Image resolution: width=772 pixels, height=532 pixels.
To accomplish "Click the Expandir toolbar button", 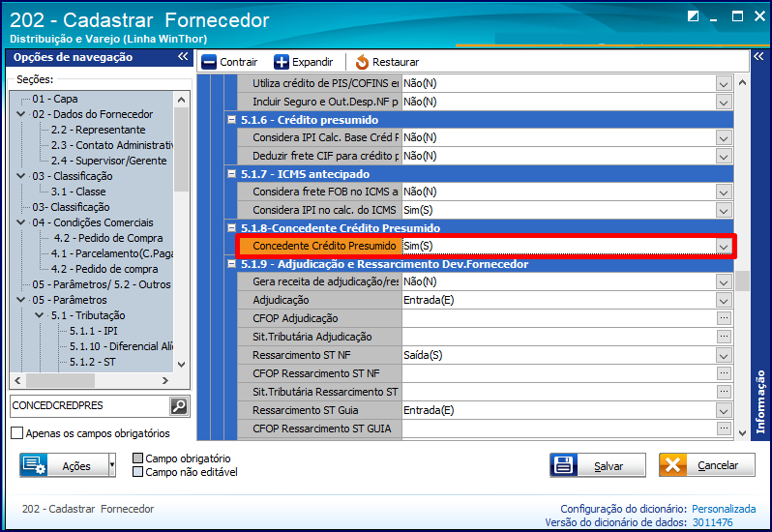I will [304, 62].
